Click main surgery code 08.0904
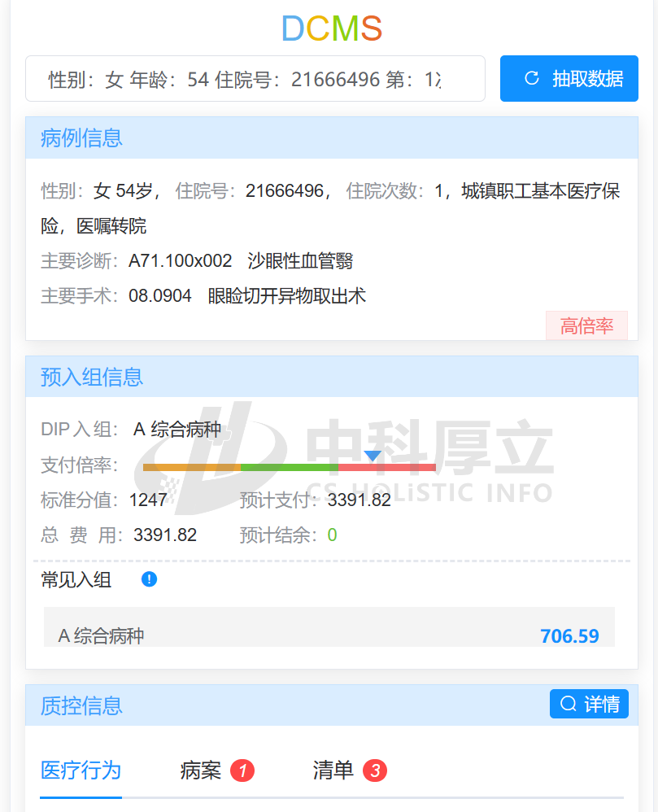This screenshot has width=658, height=812. [160, 295]
